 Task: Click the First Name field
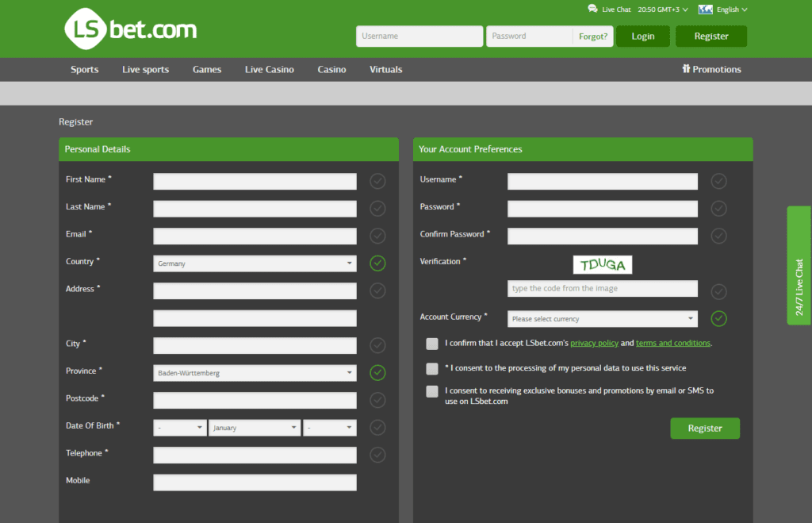[255, 182]
